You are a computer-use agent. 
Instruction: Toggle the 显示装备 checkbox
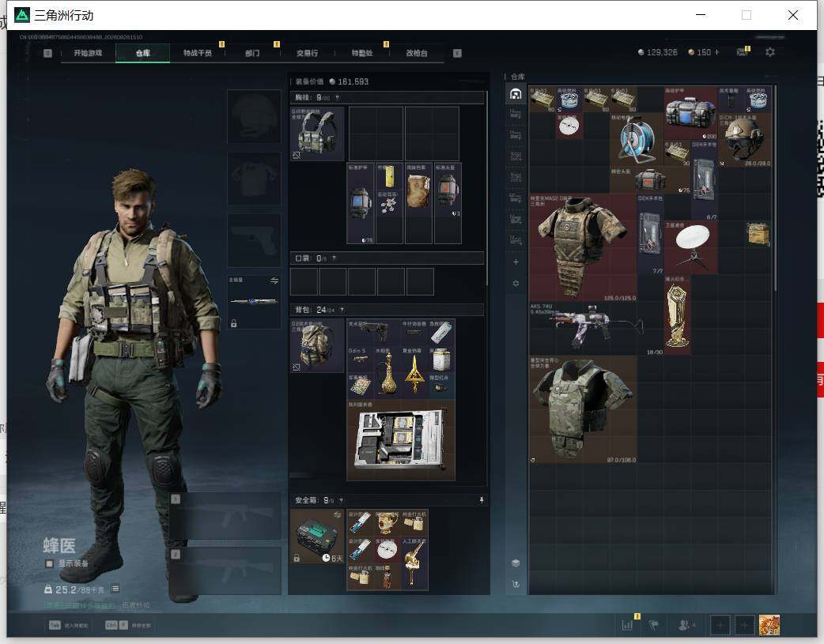click(49, 563)
